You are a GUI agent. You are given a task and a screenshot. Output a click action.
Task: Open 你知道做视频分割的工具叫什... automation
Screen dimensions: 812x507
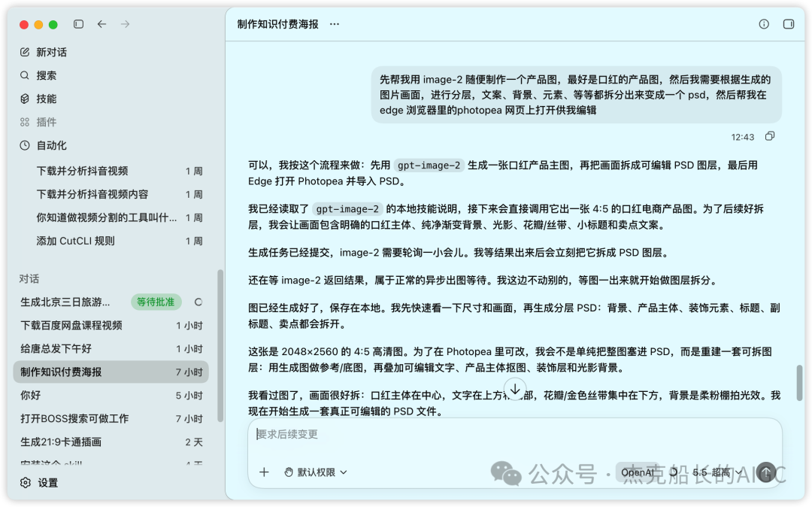pos(119,217)
